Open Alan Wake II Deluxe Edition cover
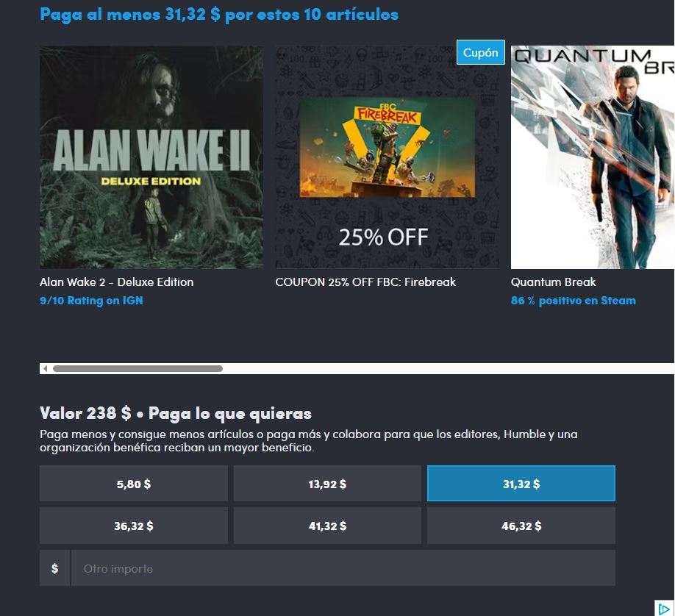Image resolution: width=675 pixels, height=616 pixels. 151,157
